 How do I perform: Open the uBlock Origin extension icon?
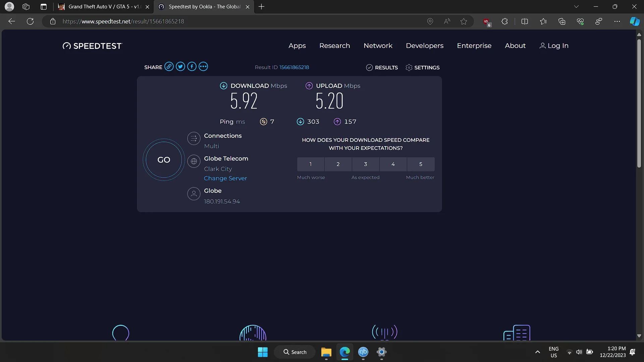[x=486, y=21]
